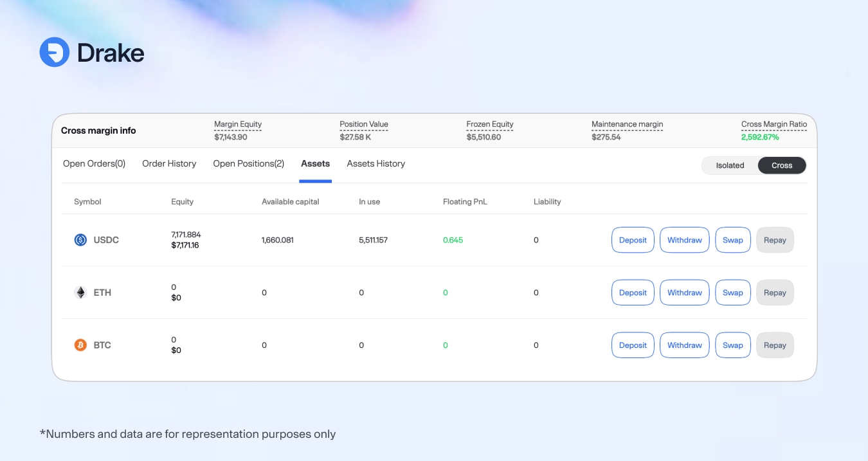Viewport: 868px width, 461px height.
Task: Go to the Assets History tab
Action: pyautogui.click(x=375, y=164)
